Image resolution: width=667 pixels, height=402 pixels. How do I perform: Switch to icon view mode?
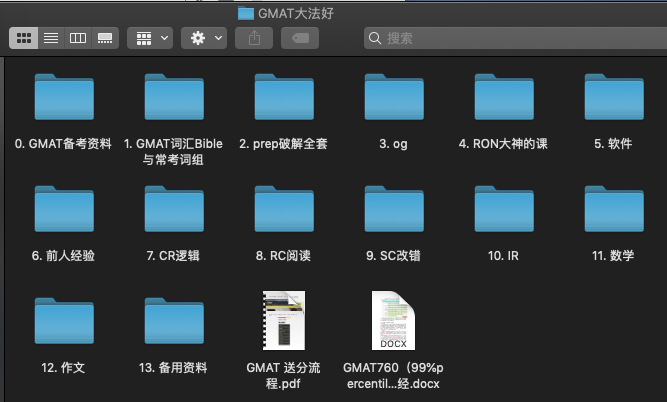24,38
